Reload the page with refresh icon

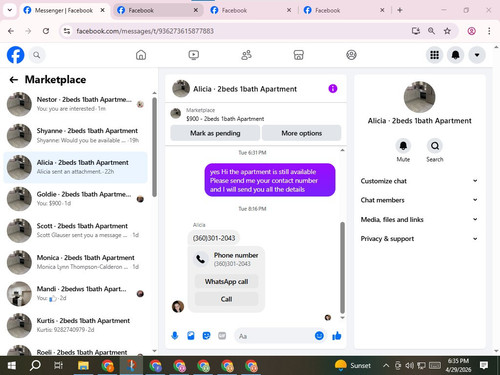(x=46, y=31)
